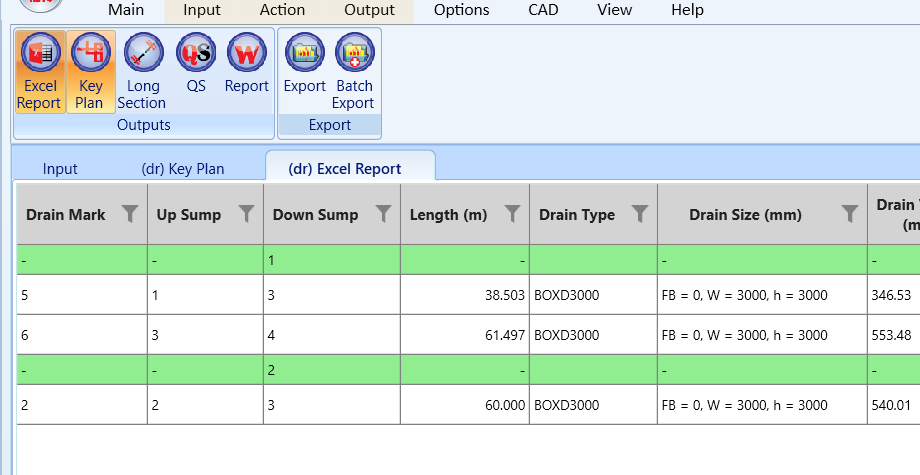Generate the Word Report
This screenshot has height=475, width=920.
tap(247, 63)
